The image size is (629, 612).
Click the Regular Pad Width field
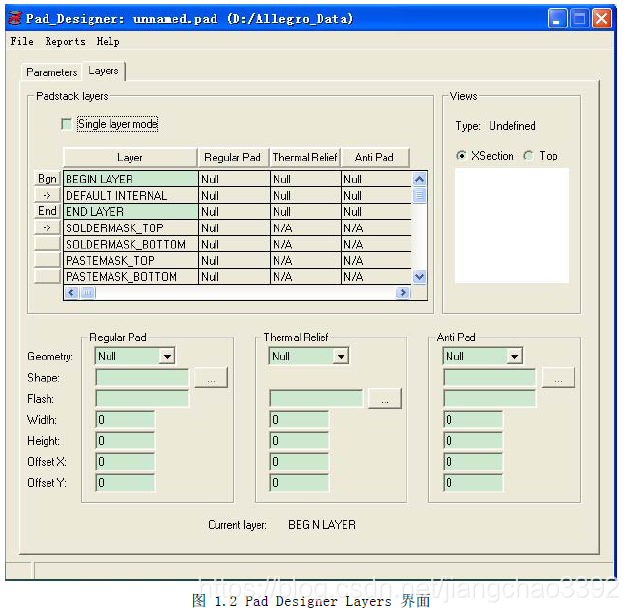click(x=125, y=420)
